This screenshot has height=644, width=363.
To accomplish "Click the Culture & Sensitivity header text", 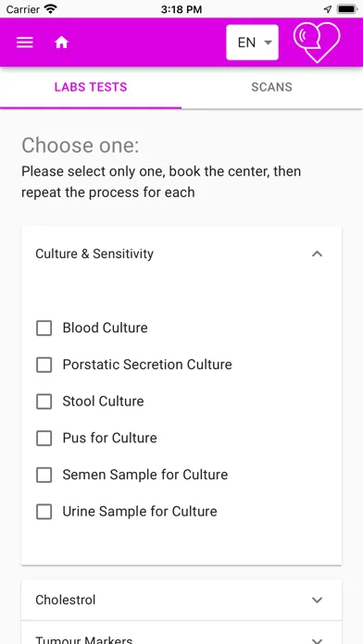I will pyautogui.click(x=94, y=254).
